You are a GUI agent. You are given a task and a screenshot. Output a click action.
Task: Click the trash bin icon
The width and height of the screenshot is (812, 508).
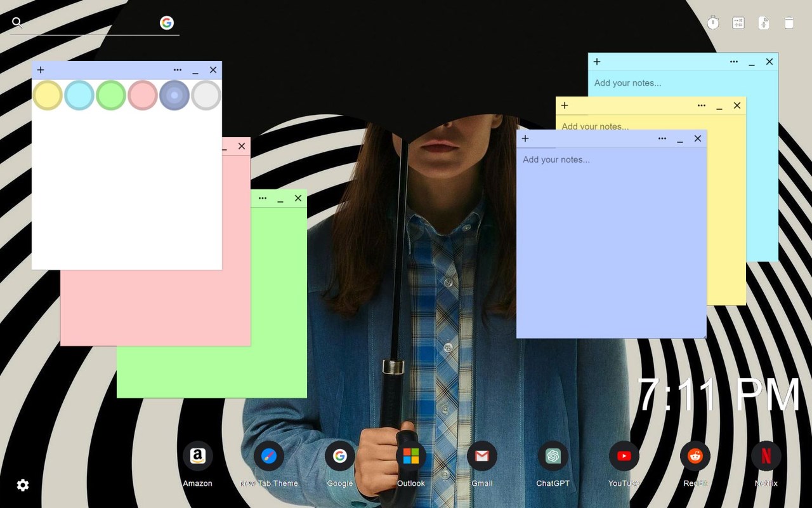pyautogui.click(x=789, y=23)
